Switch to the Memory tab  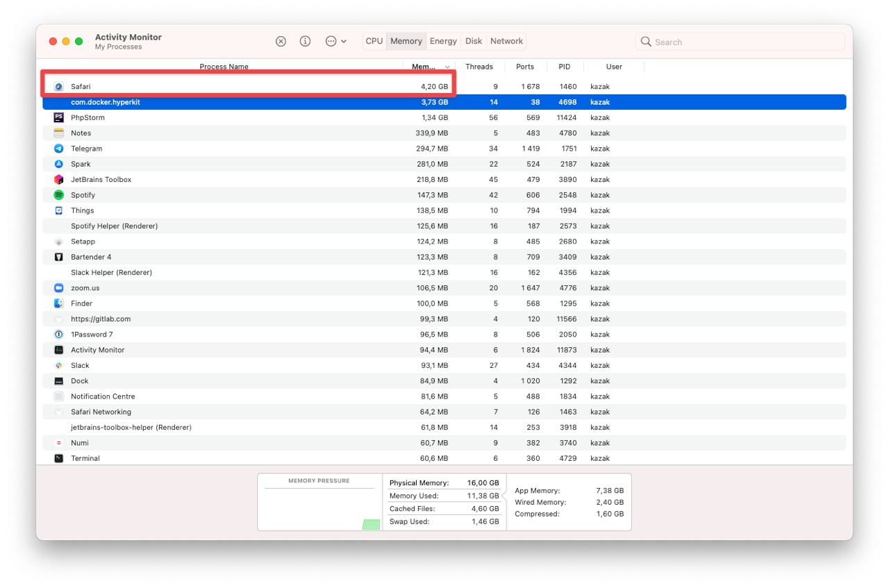click(x=406, y=42)
